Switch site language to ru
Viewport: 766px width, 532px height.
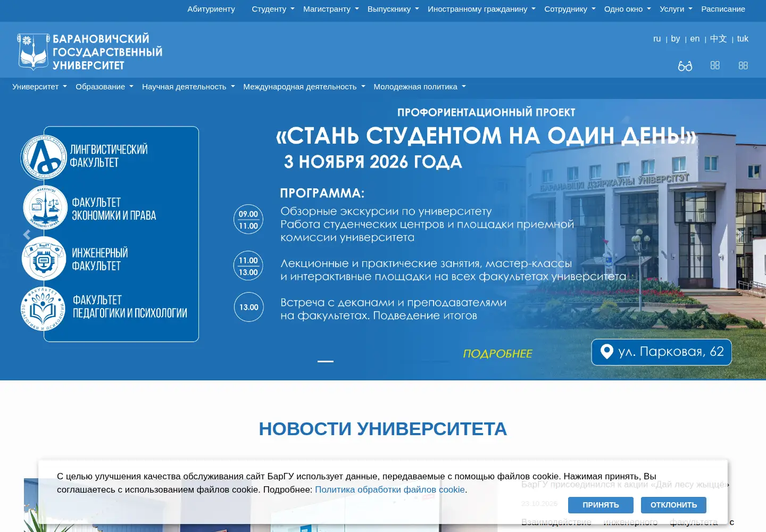[x=657, y=39]
